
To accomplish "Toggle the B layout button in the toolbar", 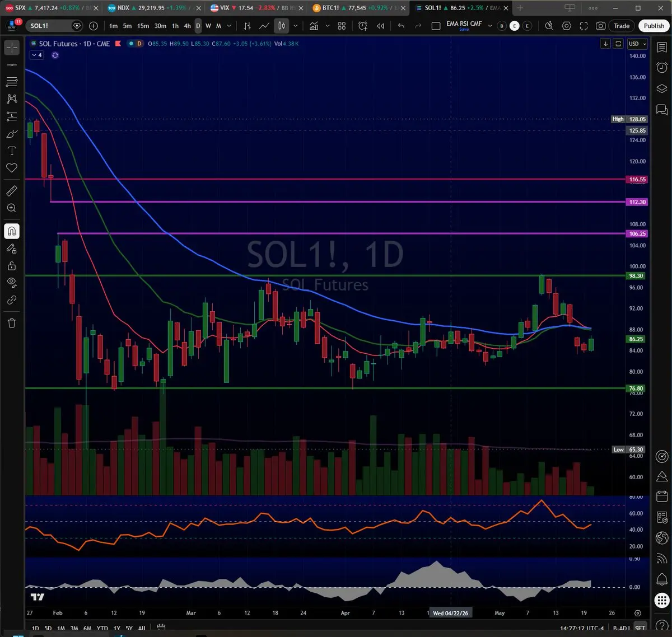I will tap(502, 26).
